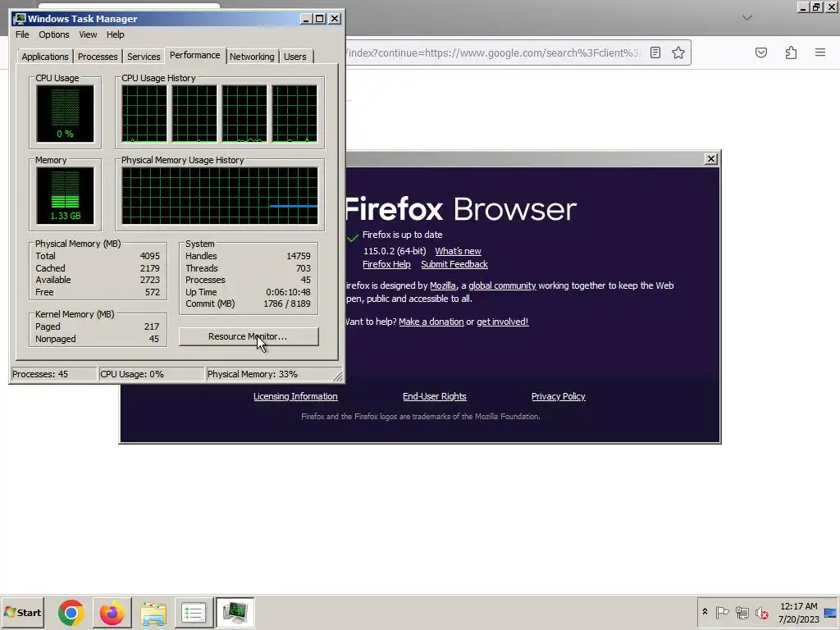The image size is (840, 630).
Task: Open the Privacy Policy link
Action: pyautogui.click(x=558, y=396)
